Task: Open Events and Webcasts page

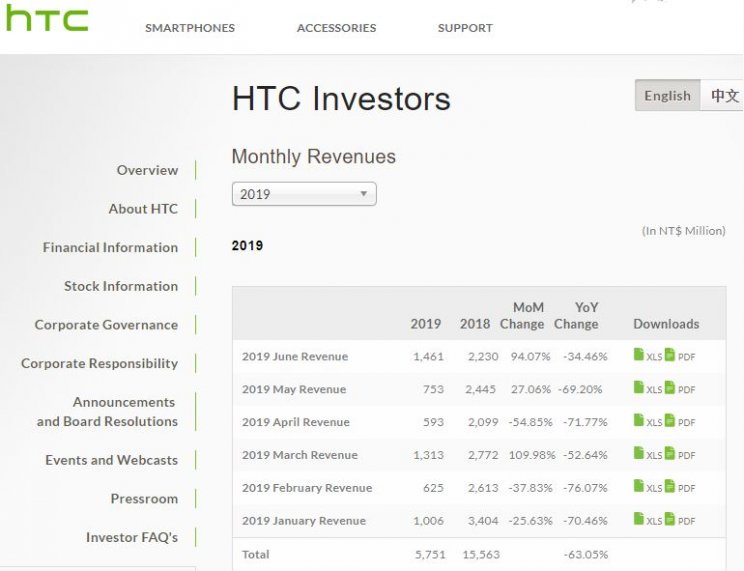Action: (112, 460)
